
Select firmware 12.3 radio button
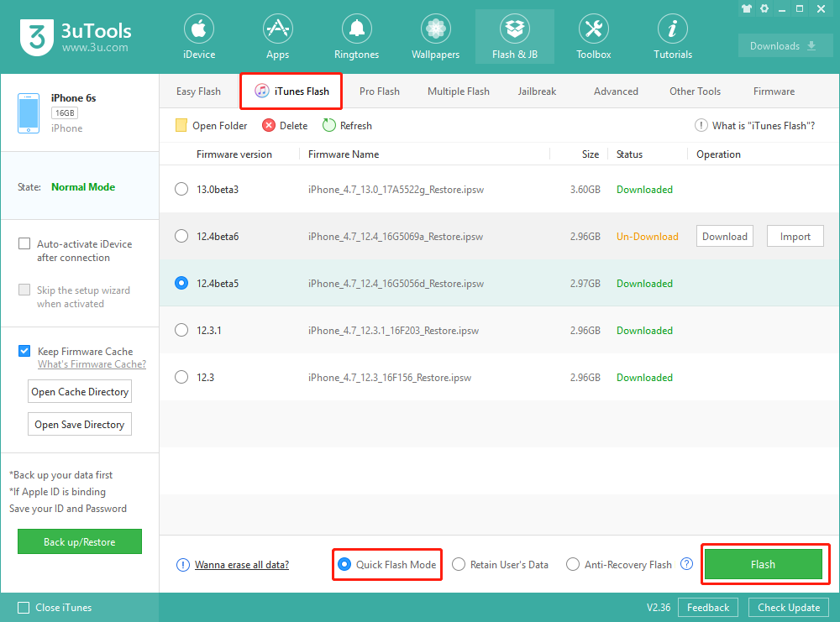click(x=181, y=377)
